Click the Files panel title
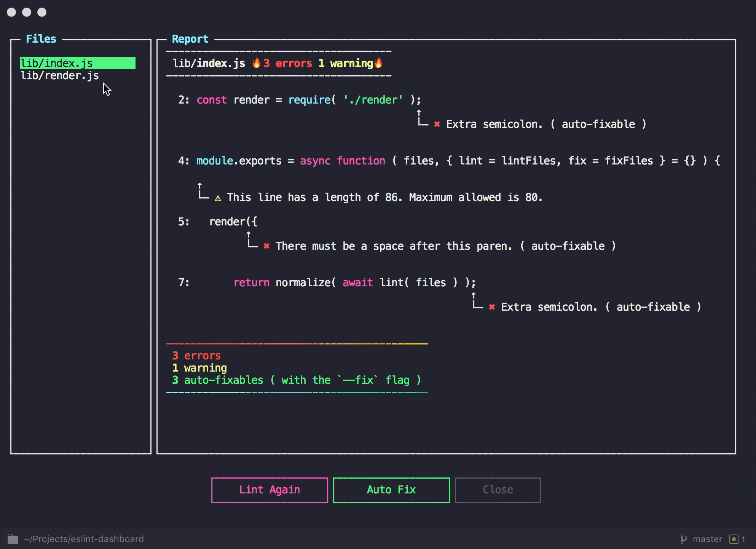 (41, 39)
